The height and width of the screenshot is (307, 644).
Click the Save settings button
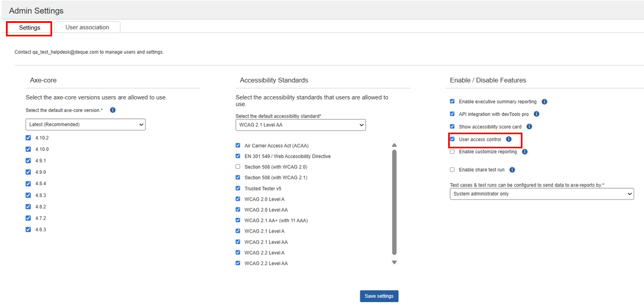(x=379, y=296)
